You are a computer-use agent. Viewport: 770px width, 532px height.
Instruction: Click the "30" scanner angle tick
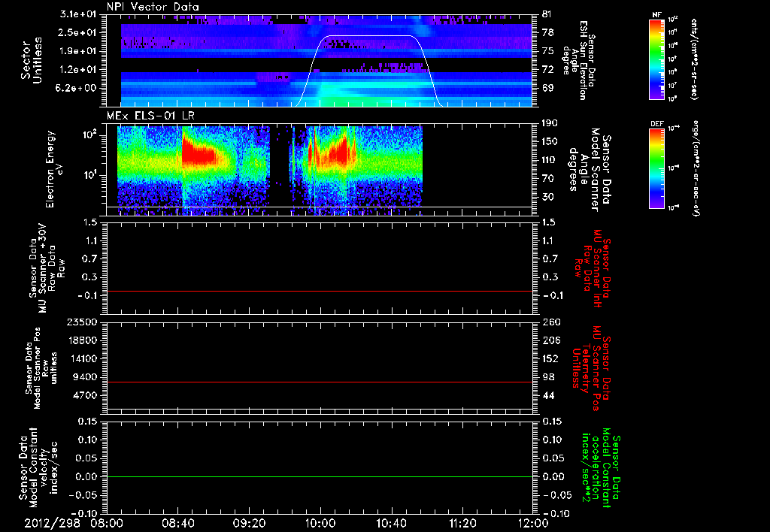coord(547,198)
